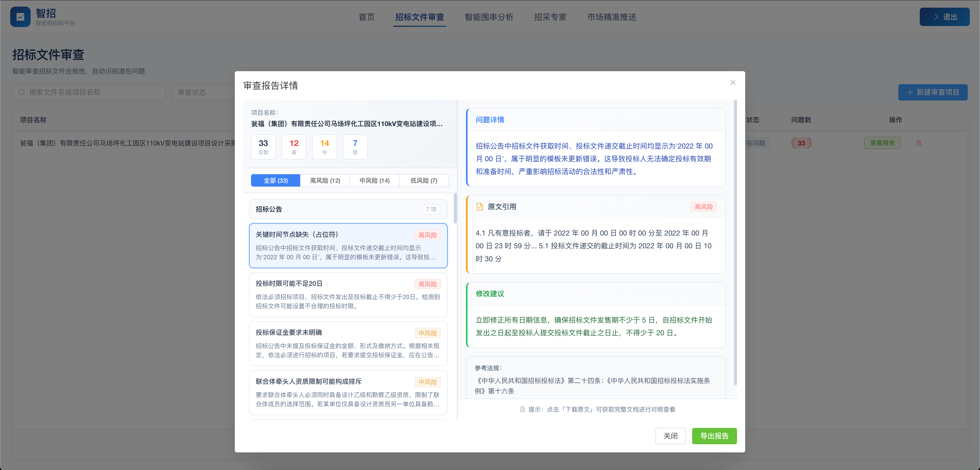
Task: Click the 7 低 stat card
Action: click(355, 147)
